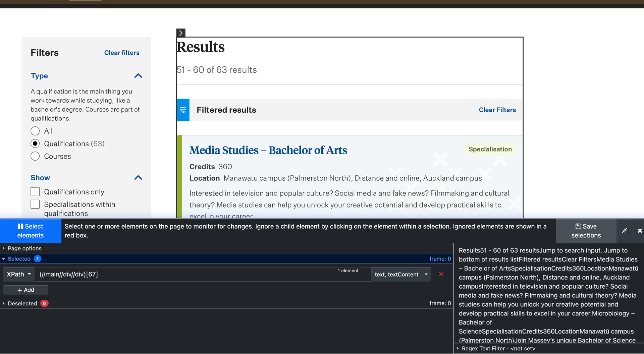This screenshot has height=354, width=644.
Task: Select the Courses radio button
Action: 35,156
